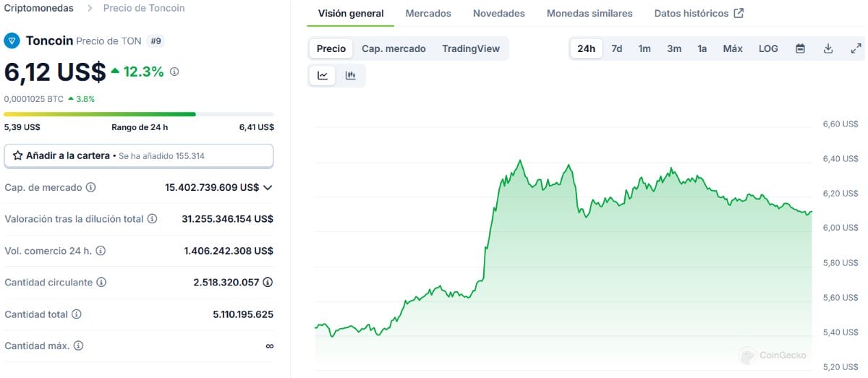Open the Visión general tab

(x=351, y=13)
